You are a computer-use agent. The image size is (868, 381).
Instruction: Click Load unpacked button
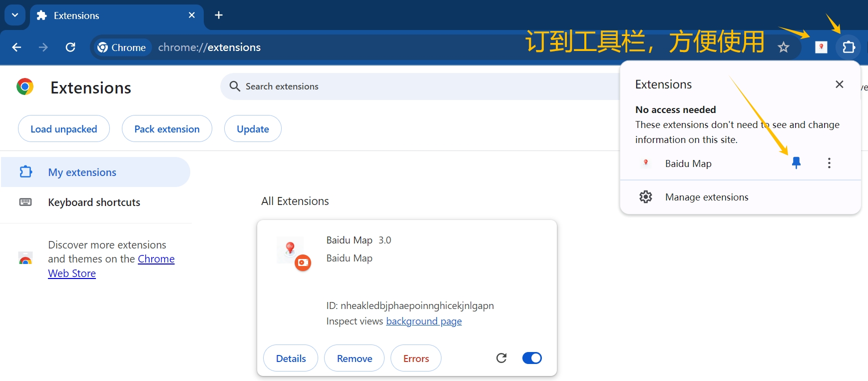64,129
